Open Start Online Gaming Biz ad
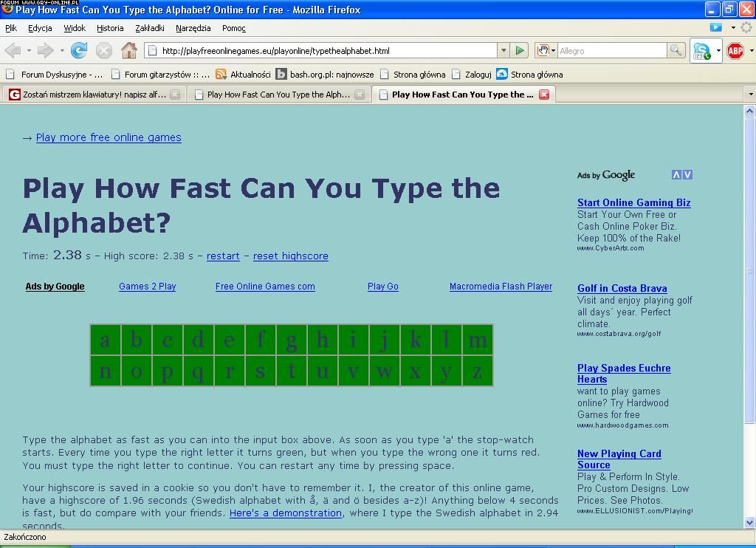Screen dimensions: 756x548 tap(634, 202)
